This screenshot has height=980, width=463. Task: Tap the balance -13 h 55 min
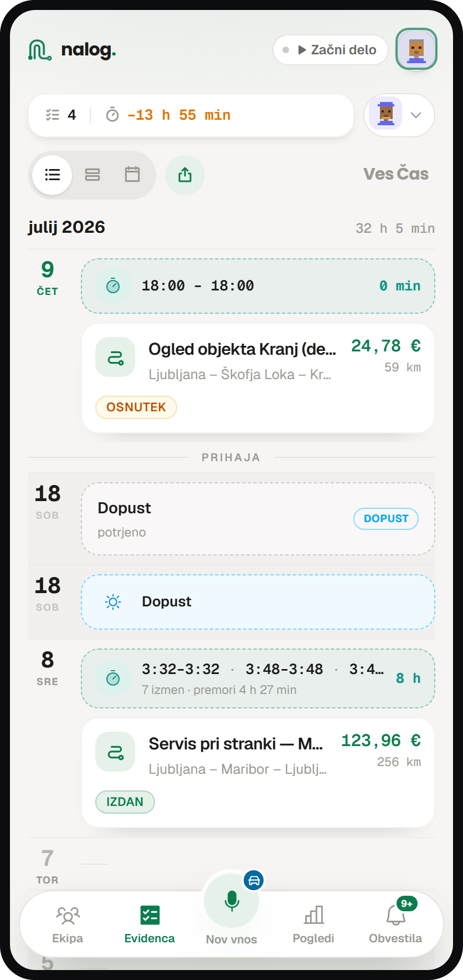[x=179, y=115]
